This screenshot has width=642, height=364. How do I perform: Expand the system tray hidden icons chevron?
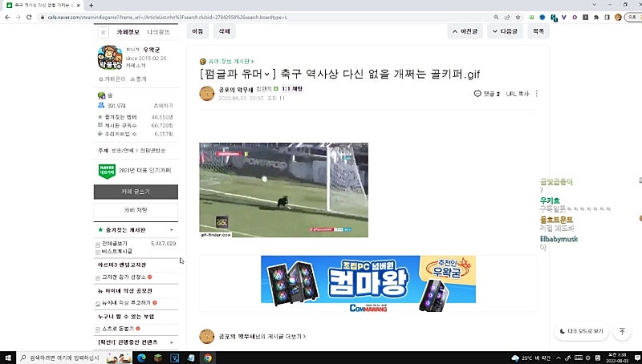click(x=559, y=358)
